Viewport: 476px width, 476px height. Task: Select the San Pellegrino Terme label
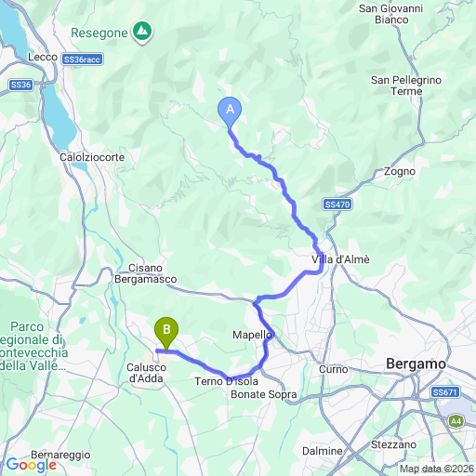406,86
